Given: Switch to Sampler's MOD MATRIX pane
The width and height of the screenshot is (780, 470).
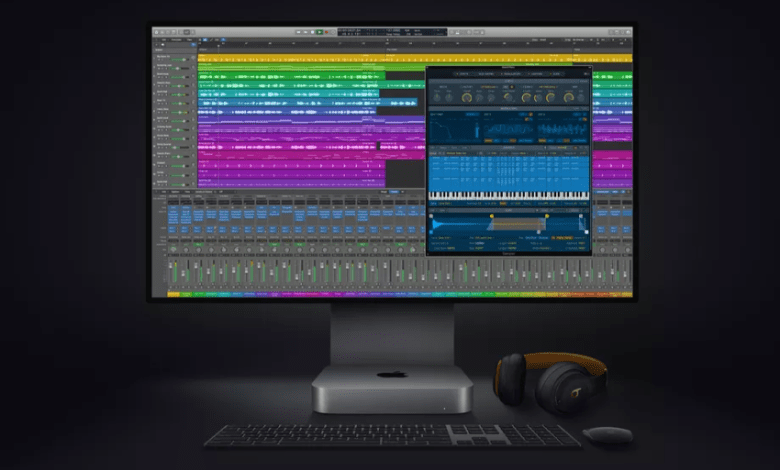Looking at the screenshot, I should [x=487, y=74].
